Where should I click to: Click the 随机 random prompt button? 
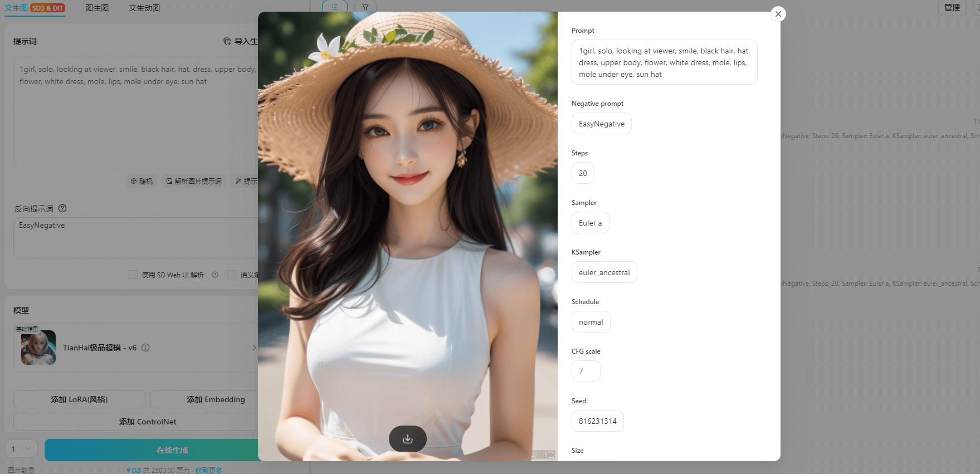coord(142,181)
